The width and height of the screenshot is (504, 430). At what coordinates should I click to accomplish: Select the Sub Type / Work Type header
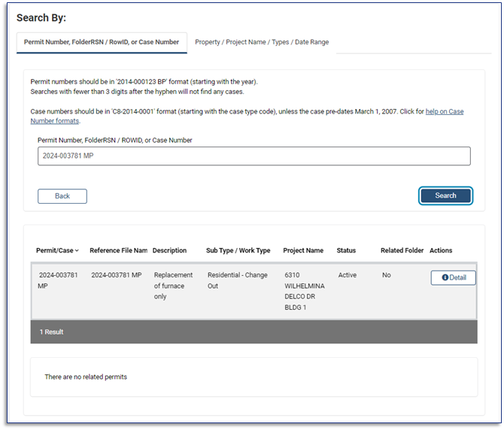point(238,250)
